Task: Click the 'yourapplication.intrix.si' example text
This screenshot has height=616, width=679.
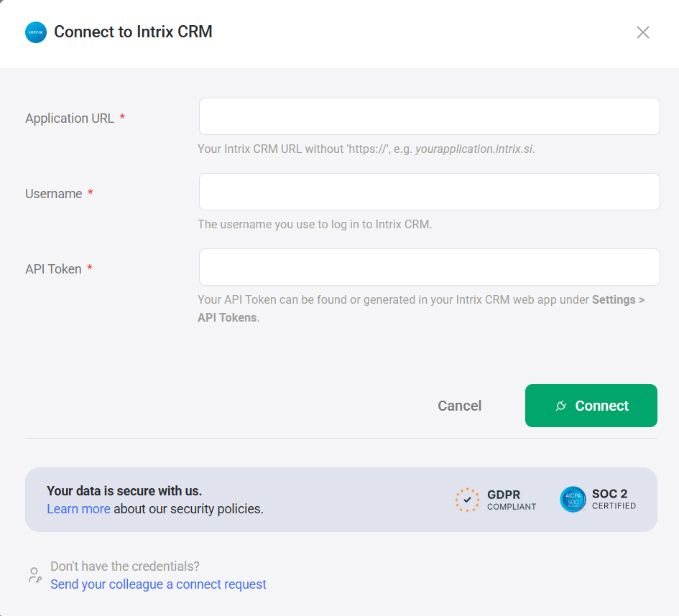Action: tap(474, 149)
